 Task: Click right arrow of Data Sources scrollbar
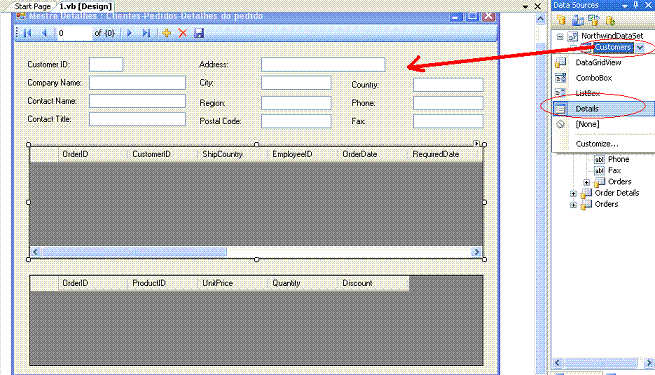point(649,362)
